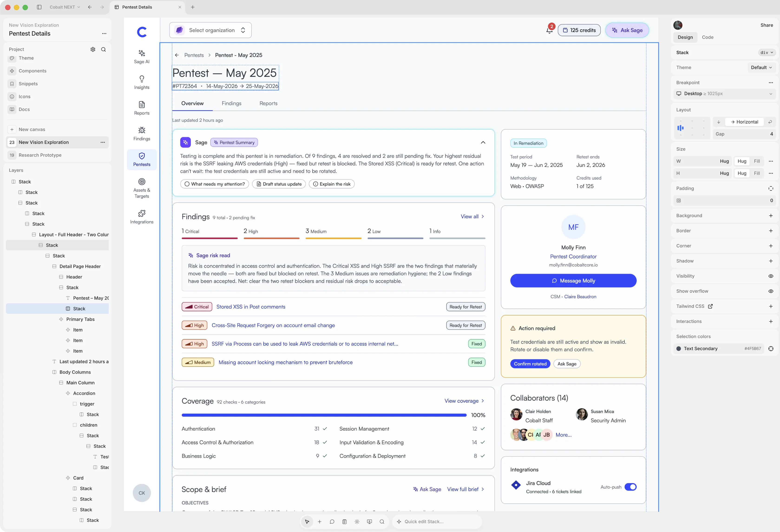Open the div element type dropdown
Screen dimensions: 780x532
tap(767, 53)
